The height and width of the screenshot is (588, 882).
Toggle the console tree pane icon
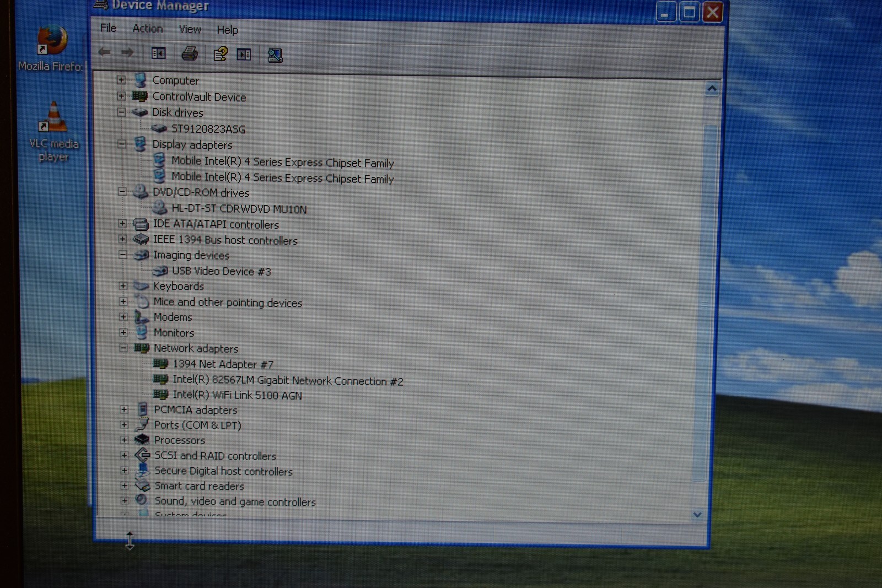158,53
